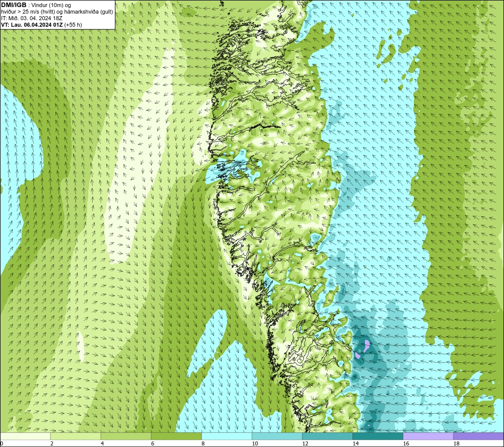
Task: Click the 4–6 m/s green legend swatch
Action: pos(126,436)
